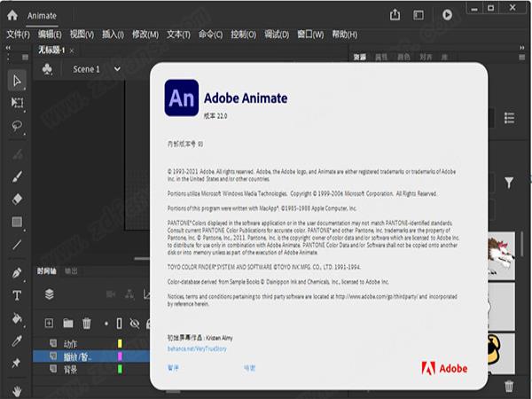Open the quick share and publish icon

click(395, 14)
